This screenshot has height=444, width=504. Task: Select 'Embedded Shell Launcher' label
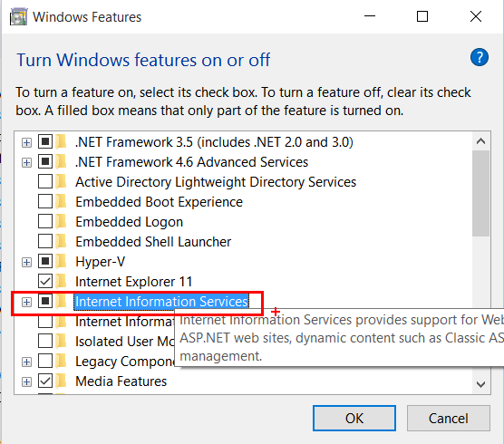tap(153, 242)
